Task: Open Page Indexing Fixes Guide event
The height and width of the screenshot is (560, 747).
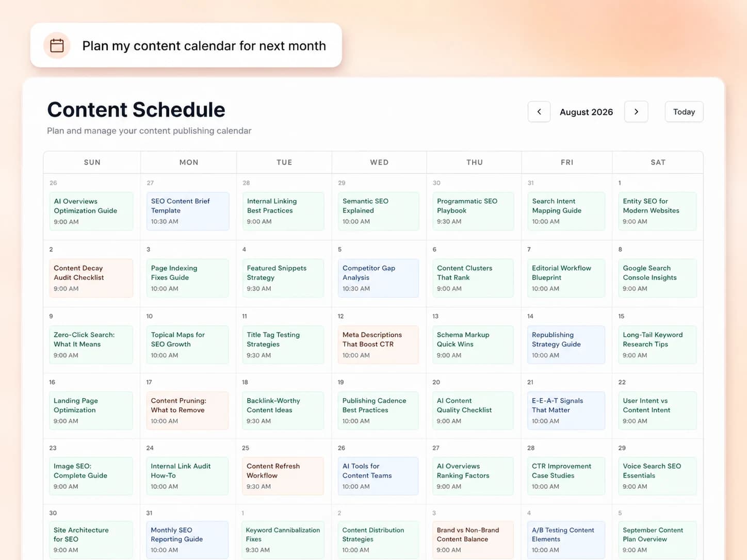Action: 188,278
